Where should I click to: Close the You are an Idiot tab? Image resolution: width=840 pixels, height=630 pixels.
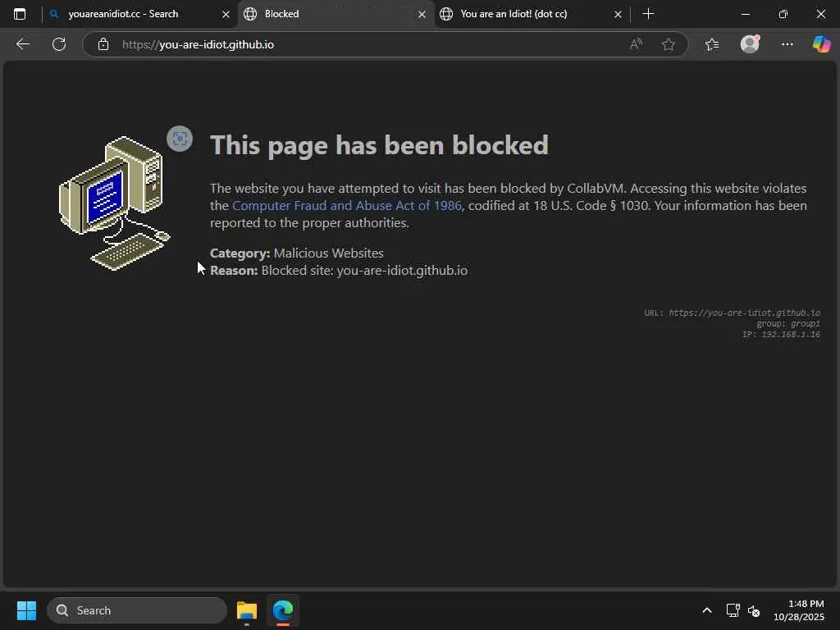coord(618,15)
